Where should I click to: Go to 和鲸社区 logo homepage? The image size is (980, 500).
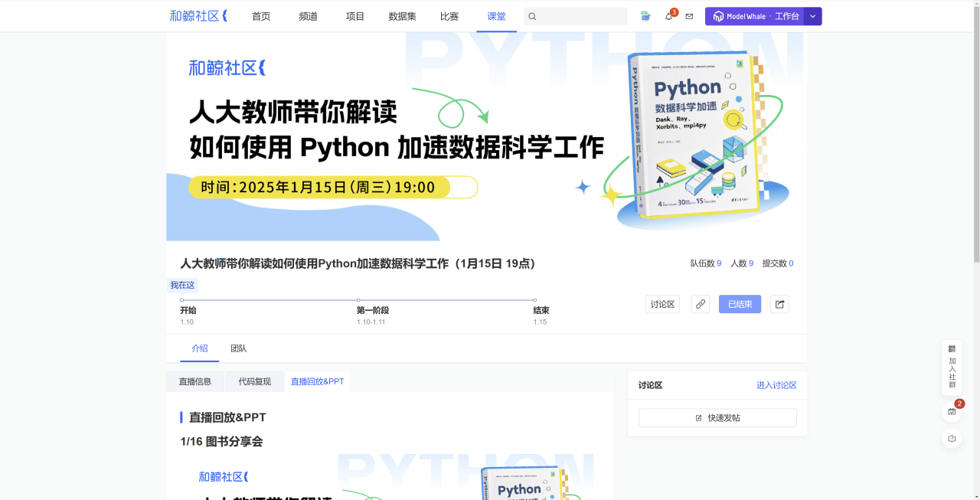[x=198, y=16]
